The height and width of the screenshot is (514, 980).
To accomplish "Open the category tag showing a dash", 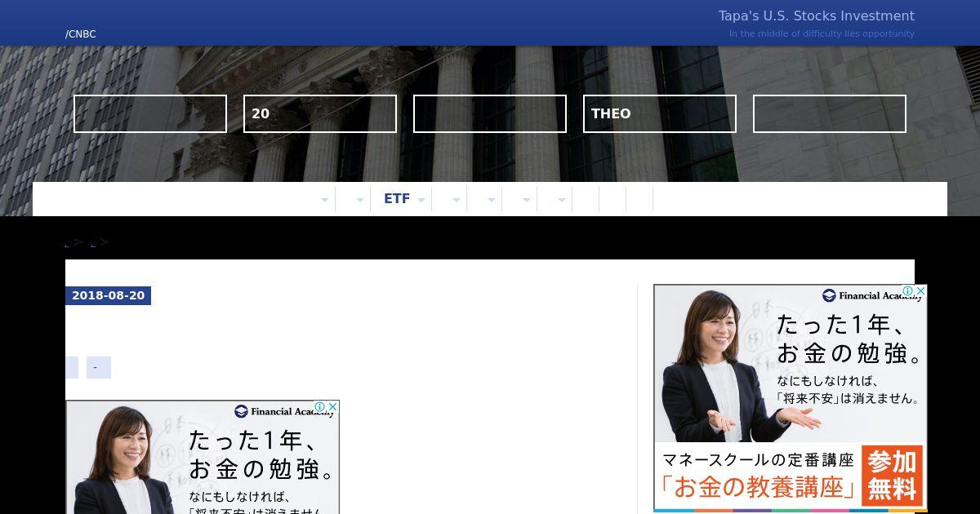I will [99, 367].
